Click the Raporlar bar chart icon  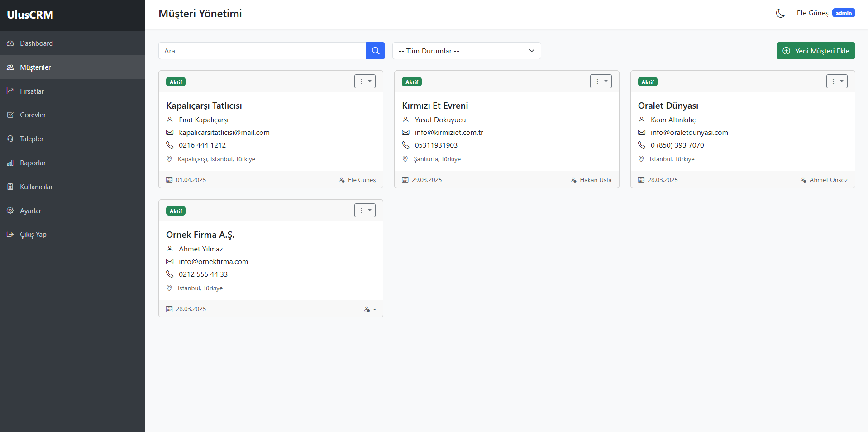click(x=10, y=163)
